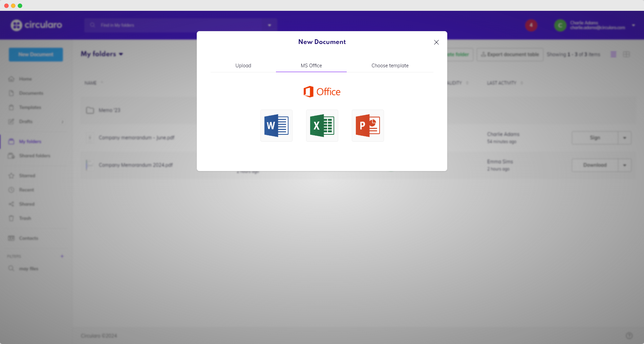Open the Choose template tab
The image size is (644, 344).
point(390,66)
